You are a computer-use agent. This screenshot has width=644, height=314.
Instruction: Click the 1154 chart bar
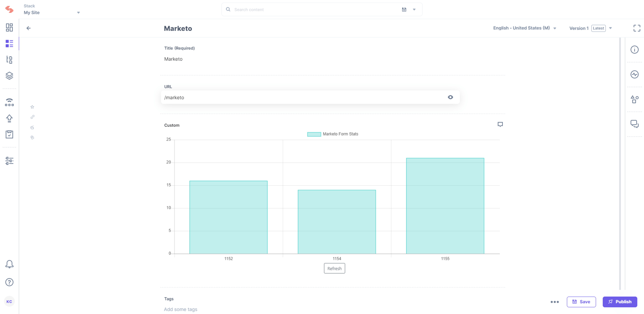(337, 222)
